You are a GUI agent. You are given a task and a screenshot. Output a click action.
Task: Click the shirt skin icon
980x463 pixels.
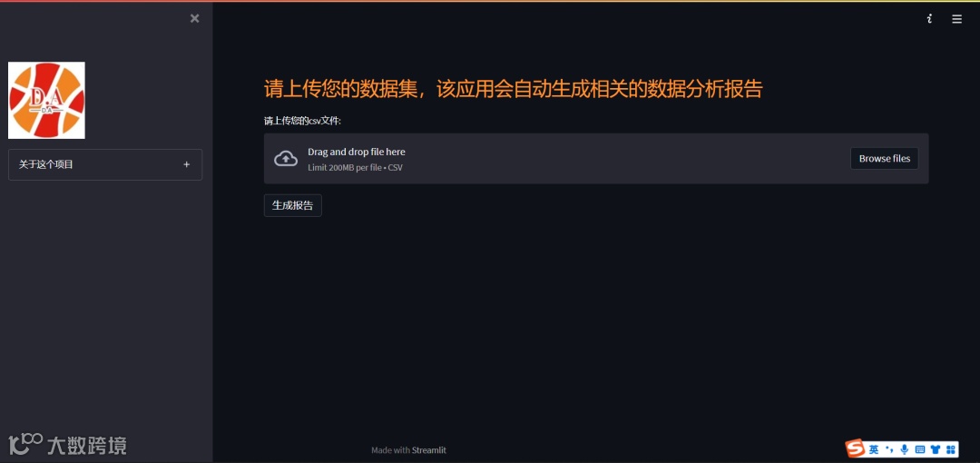point(935,450)
